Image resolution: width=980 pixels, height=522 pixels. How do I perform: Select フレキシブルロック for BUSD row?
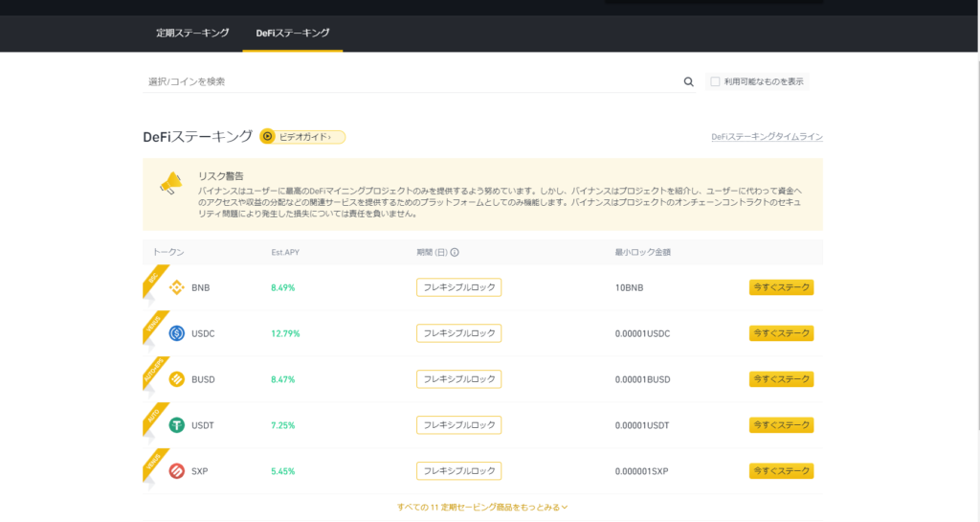pos(458,379)
